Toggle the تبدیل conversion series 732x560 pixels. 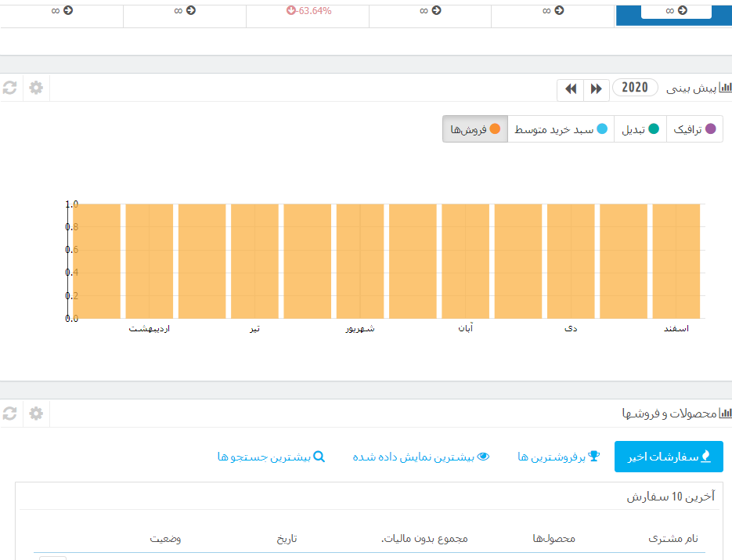640,129
